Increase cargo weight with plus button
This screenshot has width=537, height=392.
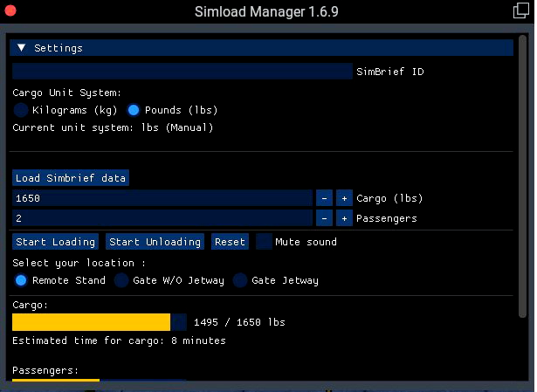[344, 198]
